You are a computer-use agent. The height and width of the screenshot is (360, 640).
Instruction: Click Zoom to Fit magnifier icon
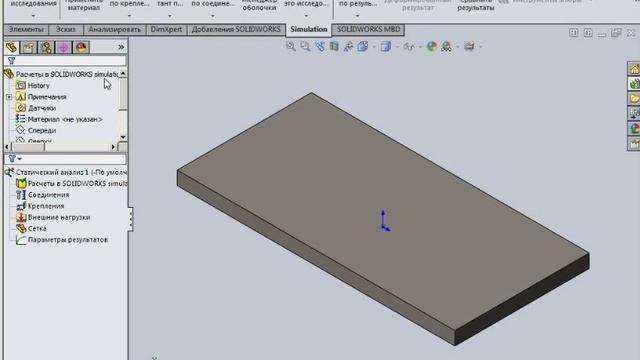pyautogui.click(x=291, y=47)
